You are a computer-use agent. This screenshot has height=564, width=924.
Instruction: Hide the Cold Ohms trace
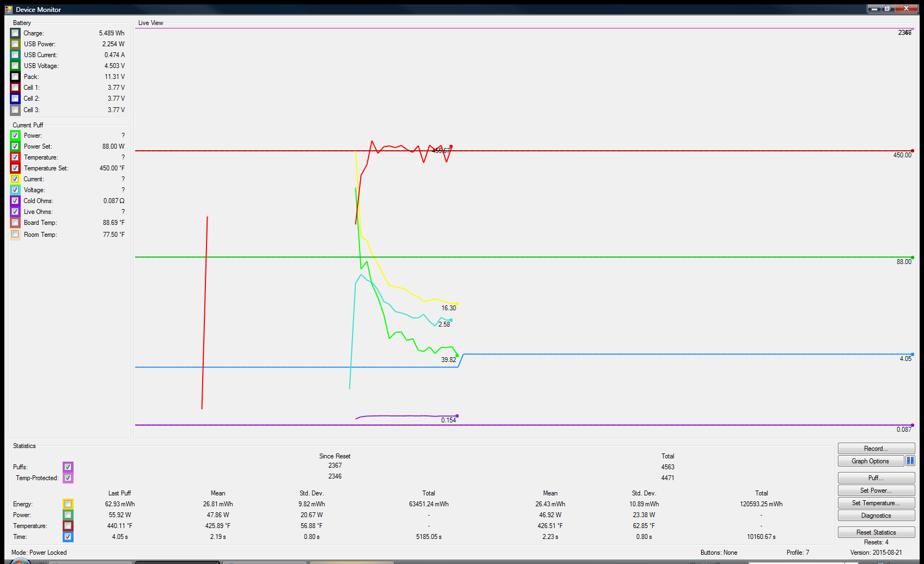pos(15,201)
